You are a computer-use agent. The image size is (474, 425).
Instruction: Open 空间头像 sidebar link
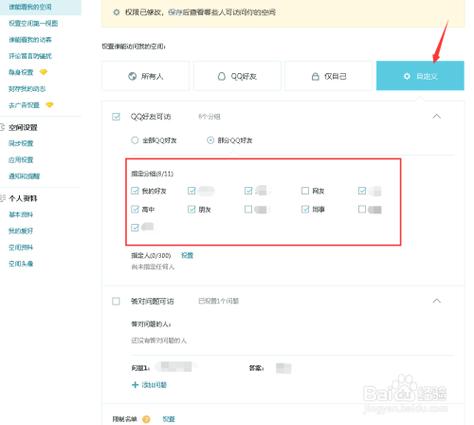[21, 264]
